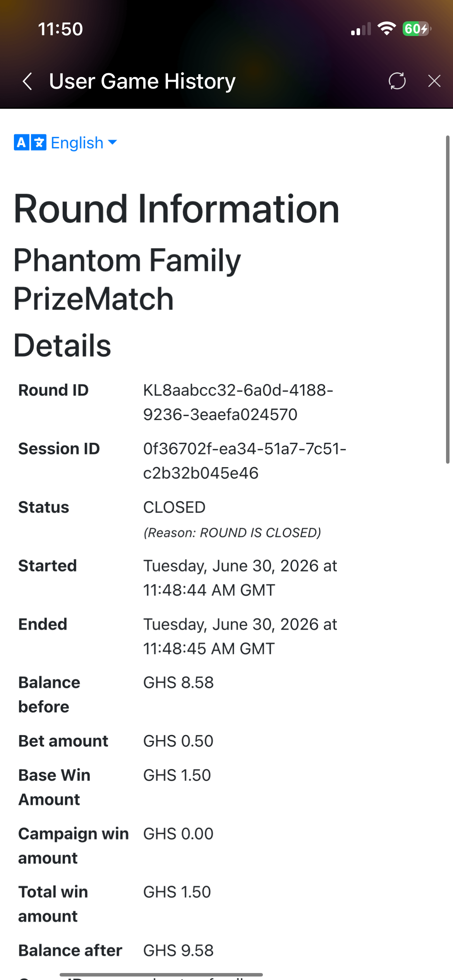Close the User Game History view

[434, 81]
